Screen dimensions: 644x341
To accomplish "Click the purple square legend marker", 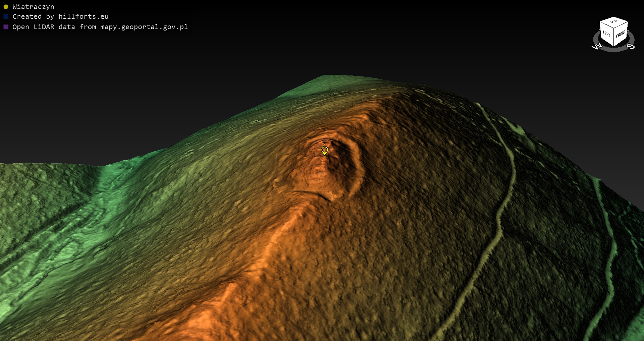I will pyautogui.click(x=6, y=27).
